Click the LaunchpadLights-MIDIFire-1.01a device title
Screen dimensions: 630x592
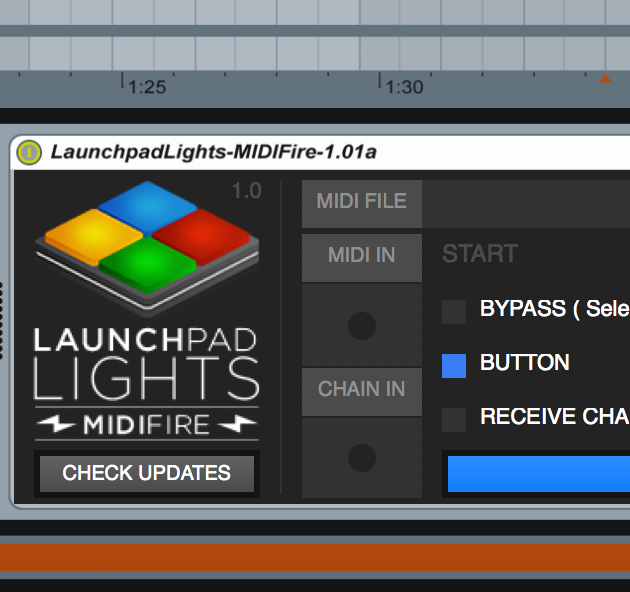[x=213, y=152]
